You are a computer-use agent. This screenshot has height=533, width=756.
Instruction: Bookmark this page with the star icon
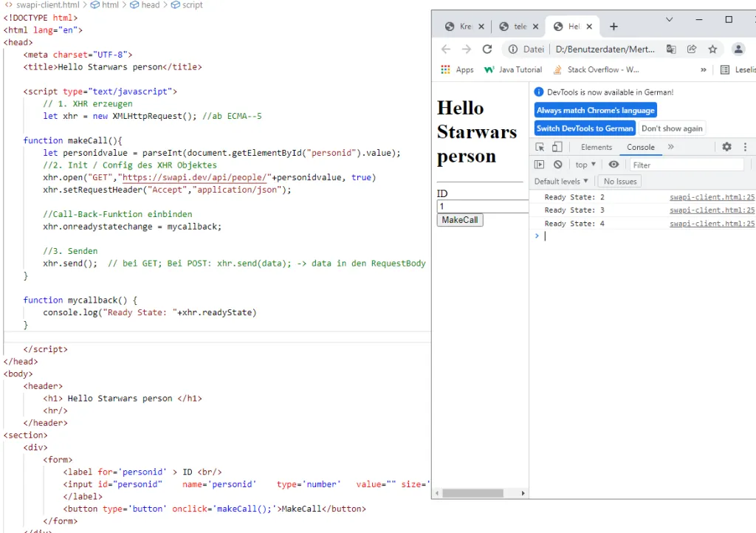point(712,49)
